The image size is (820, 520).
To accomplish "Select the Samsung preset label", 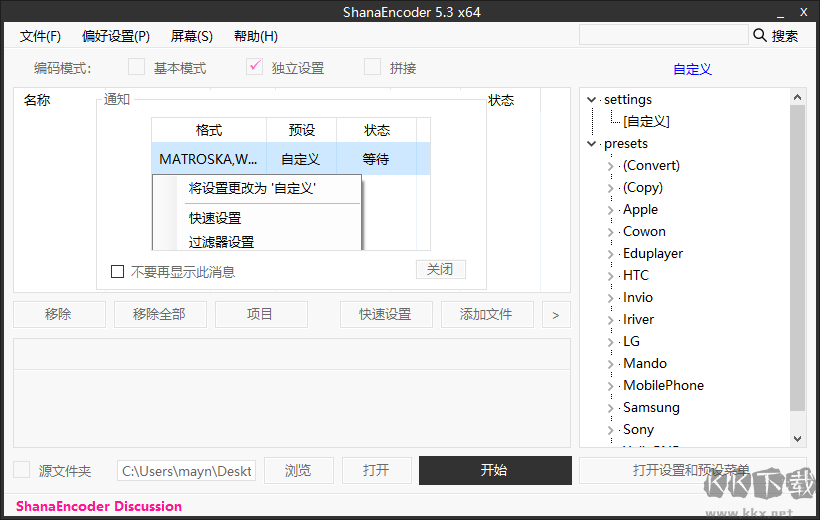I will coord(651,408).
